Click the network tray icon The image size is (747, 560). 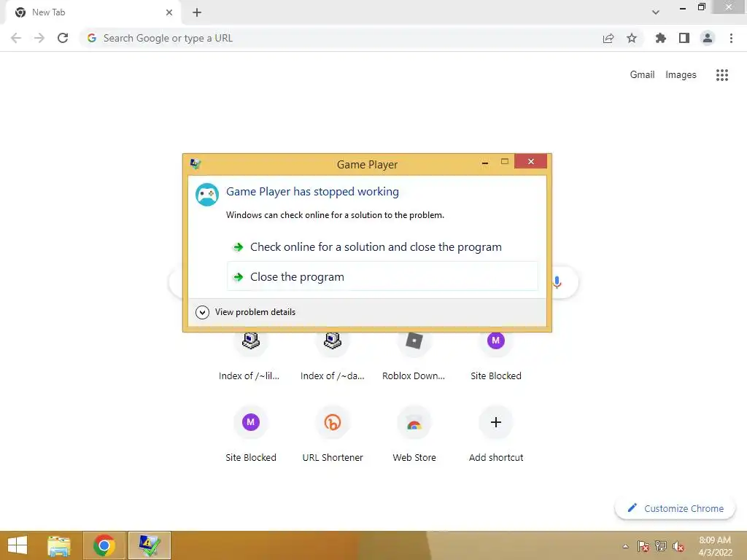tap(661, 546)
